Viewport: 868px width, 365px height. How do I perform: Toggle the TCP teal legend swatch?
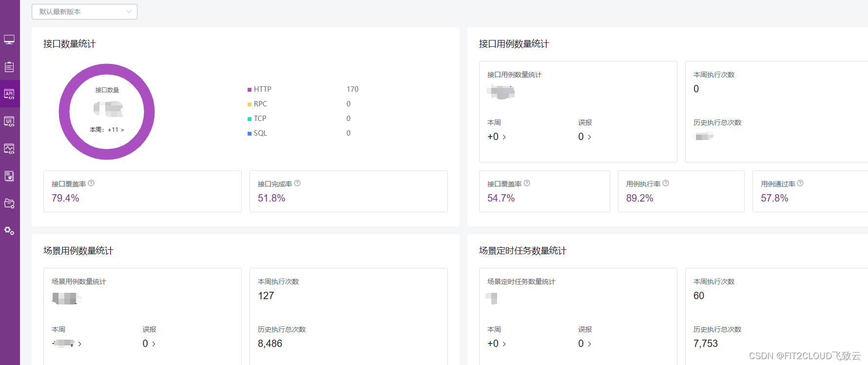[250, 119]
